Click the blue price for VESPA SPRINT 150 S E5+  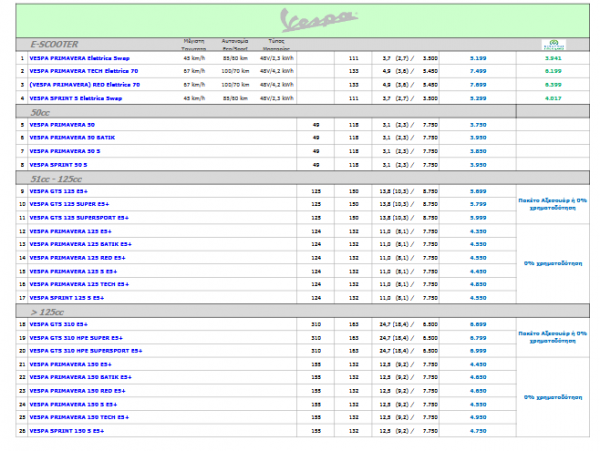point(478,431)
